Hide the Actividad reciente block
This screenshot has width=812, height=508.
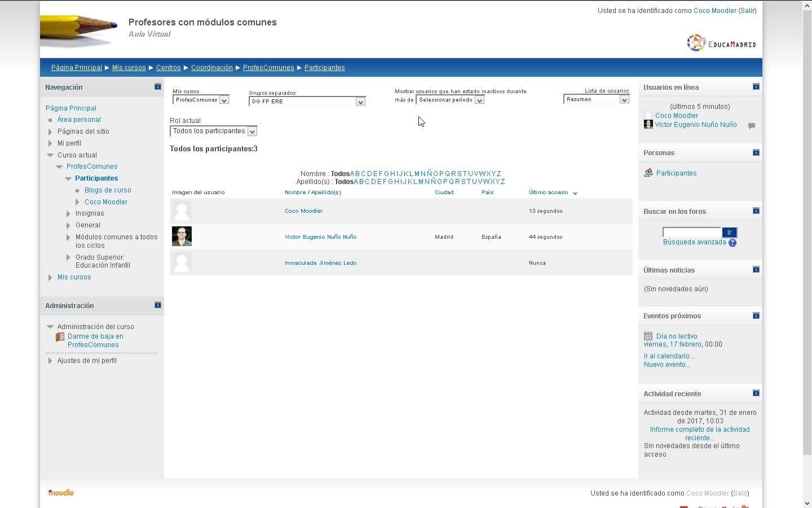(x=756, y=393)
